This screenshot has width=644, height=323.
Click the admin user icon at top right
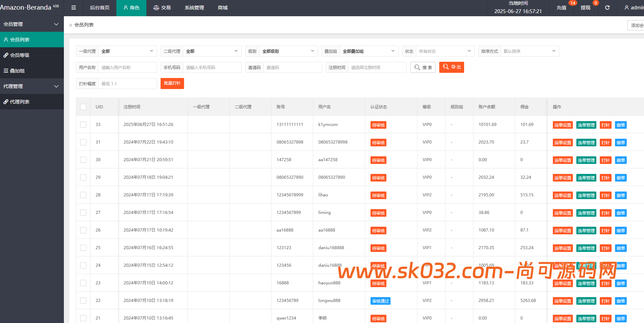coord(626,8)
